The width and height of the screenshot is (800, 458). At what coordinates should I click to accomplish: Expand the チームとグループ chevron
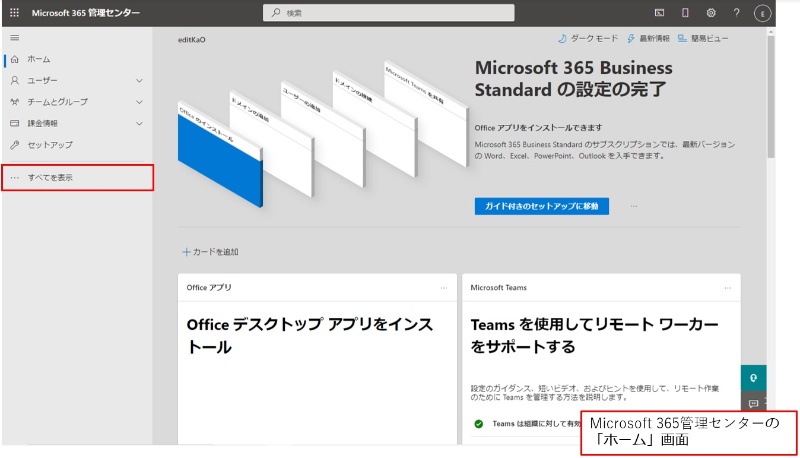coord(139,102)
